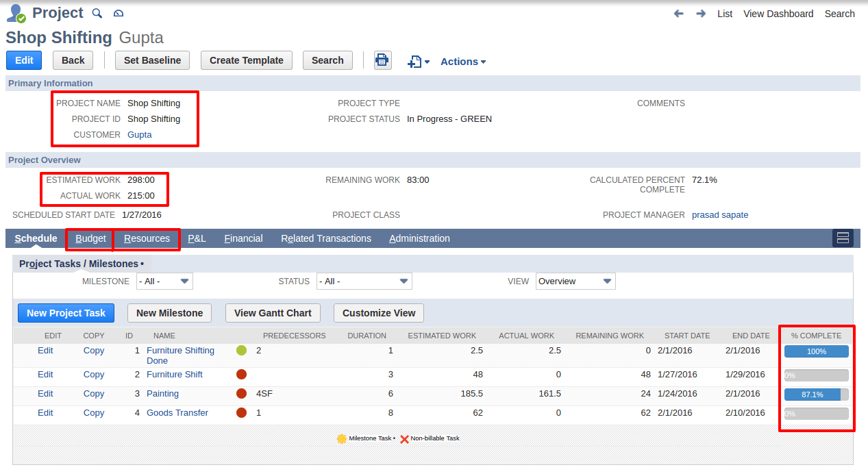Click the Non-billable Task legend X icon
The height and width of the screenshot is (476, 868).
(x=404, y=439)
